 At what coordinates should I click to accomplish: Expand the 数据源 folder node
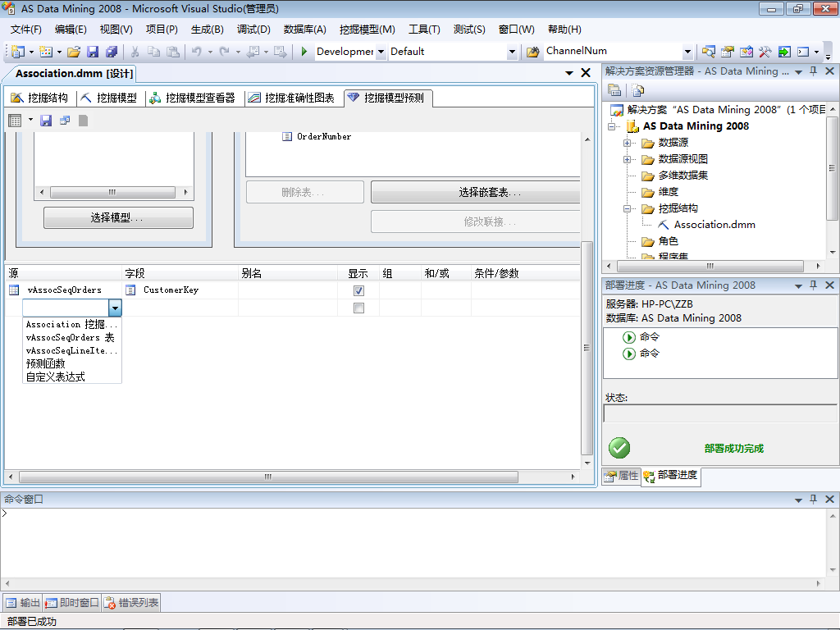627,143
